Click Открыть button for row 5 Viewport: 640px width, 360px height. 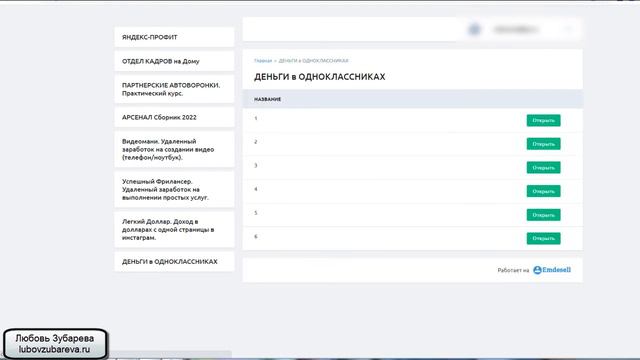(543, 215)
